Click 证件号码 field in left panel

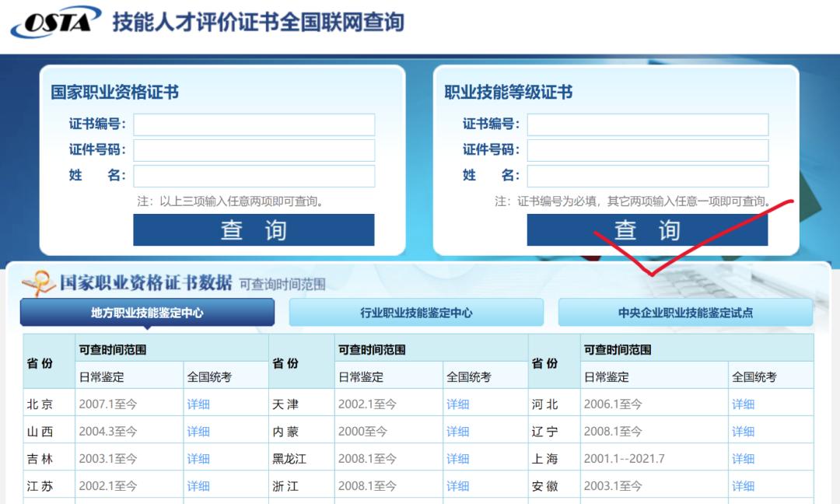point(254,150)
